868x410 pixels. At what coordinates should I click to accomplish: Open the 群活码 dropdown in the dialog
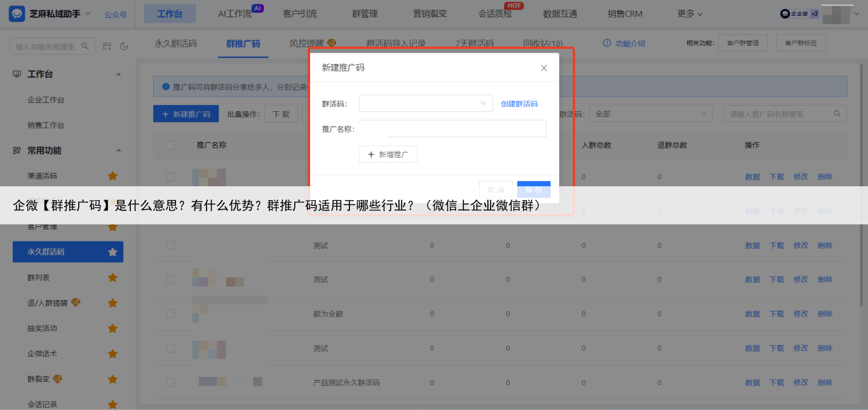pos(425,104)
